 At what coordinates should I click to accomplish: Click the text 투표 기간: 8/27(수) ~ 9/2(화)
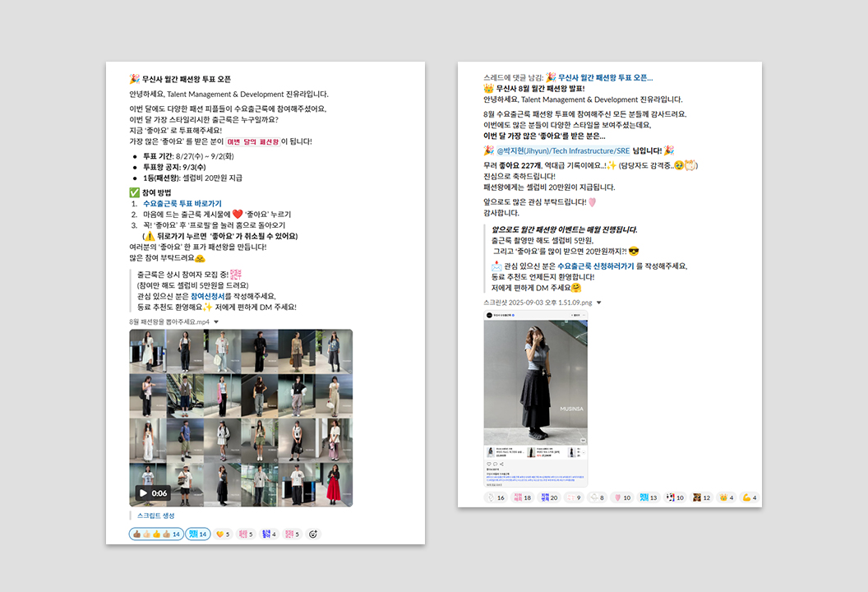tap(188, 156)
